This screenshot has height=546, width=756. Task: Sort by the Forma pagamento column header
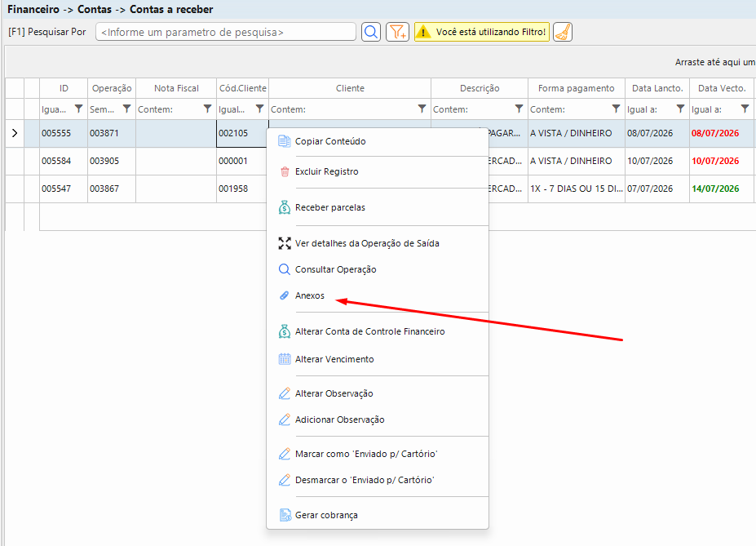click(576, 88)
